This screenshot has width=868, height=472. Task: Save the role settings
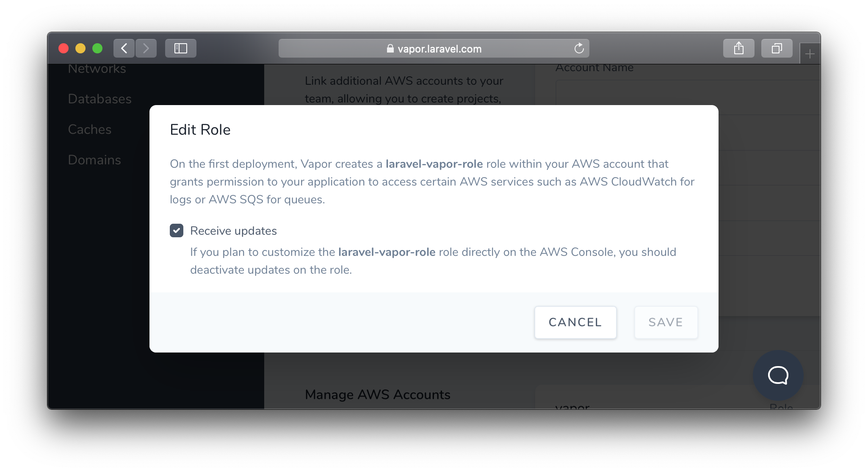point(666,322)
